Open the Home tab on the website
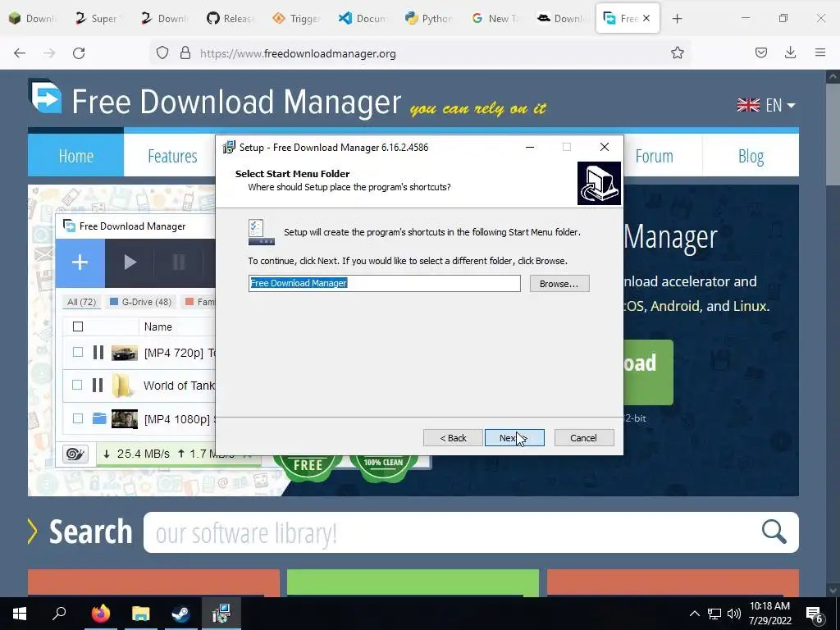The image size is (840, 630). (75, 155)
